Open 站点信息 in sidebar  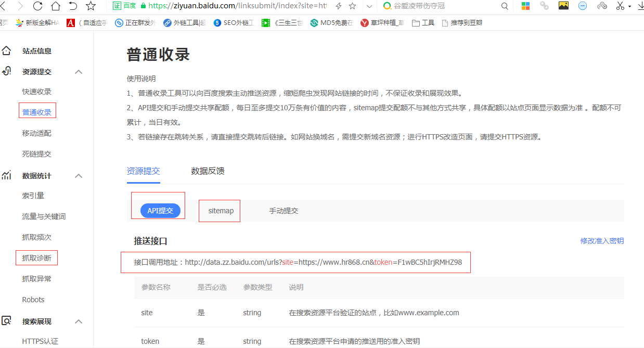(x=37, y=51)
